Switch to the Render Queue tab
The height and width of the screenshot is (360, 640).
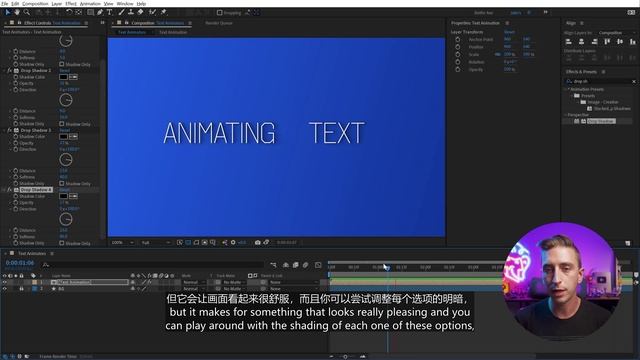(219, 23)
